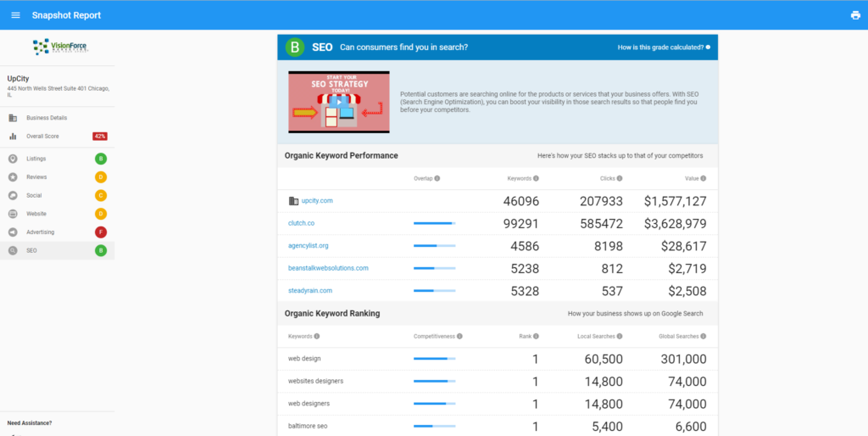This screenshot has width=868, height=436.
Task: Open the upcity.com link
Action: (x=317, y=200)
